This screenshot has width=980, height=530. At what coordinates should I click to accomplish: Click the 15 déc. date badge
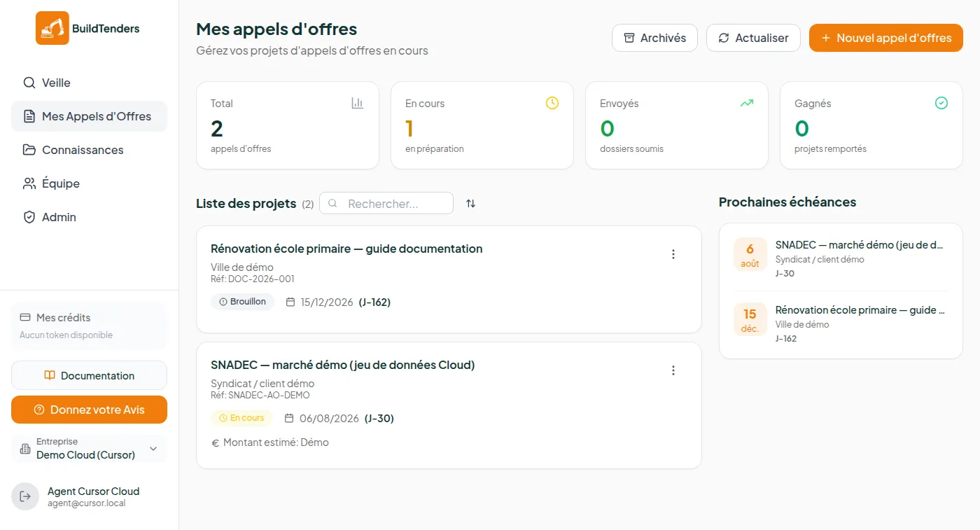click(x=750, y=320)
